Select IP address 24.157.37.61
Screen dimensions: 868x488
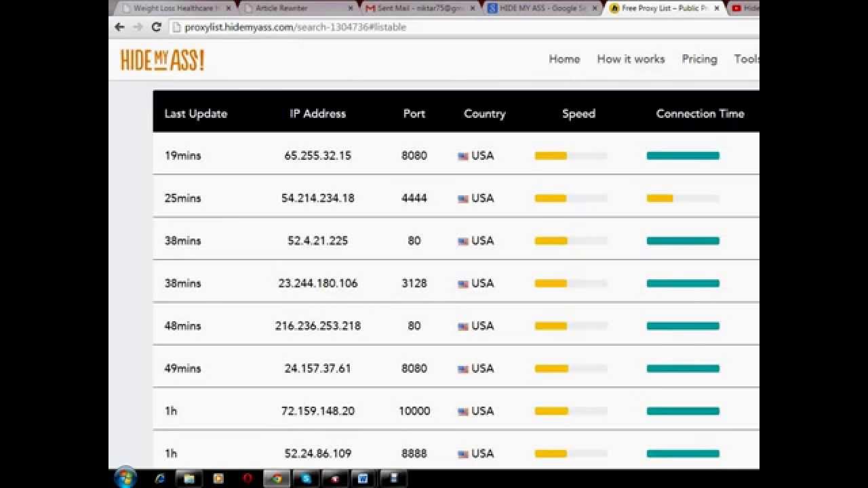(x=318, y=369)
